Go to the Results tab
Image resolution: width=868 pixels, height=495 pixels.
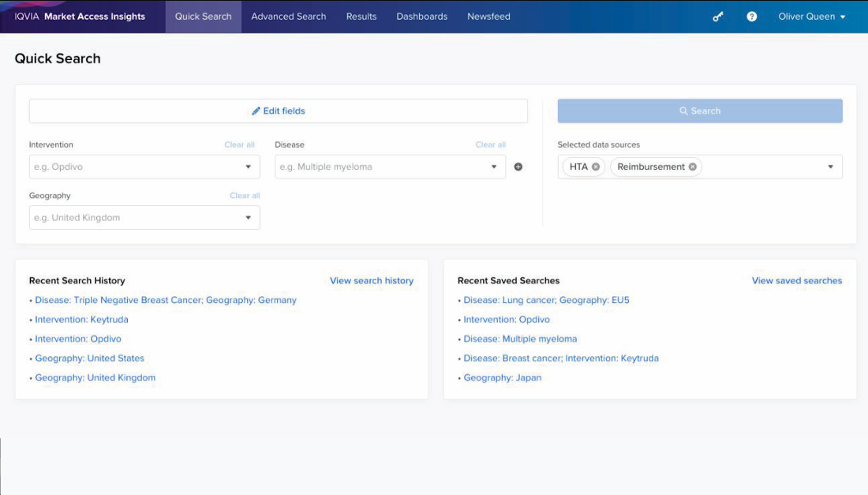coord(361,17)
